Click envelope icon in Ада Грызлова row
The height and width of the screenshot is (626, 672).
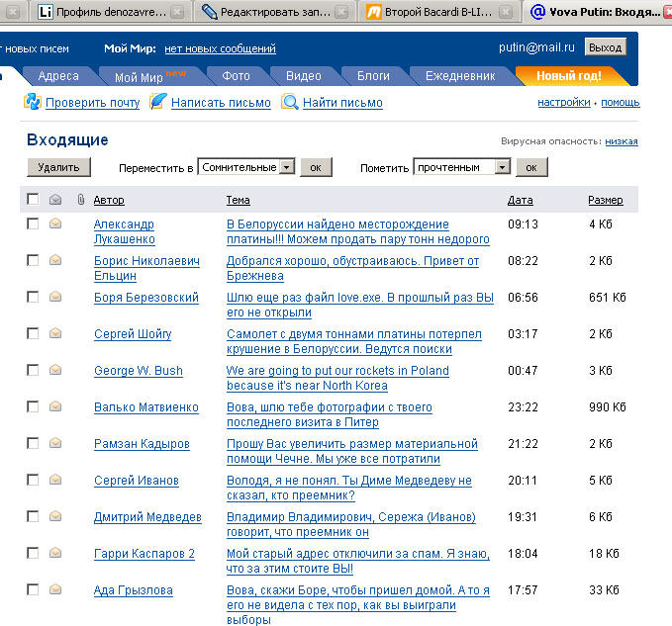[x=54, y=589]
